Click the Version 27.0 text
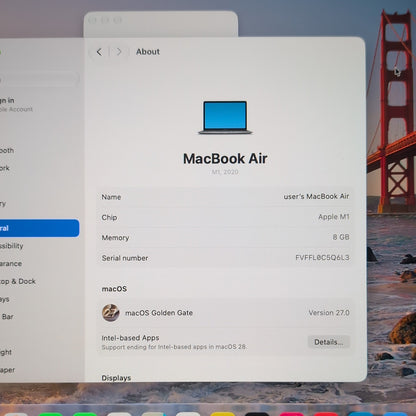This screenshot has width=416, height=416. click(329, 313)
